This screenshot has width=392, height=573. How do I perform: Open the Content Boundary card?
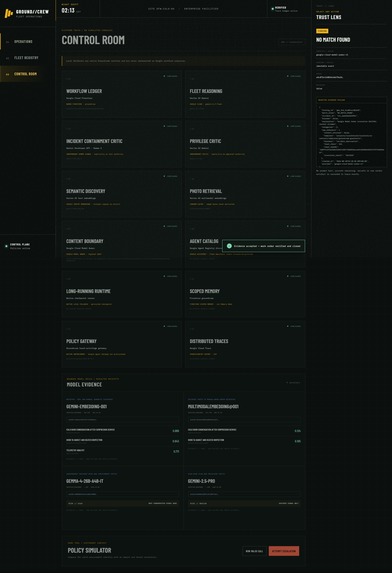tap(122, 244)
